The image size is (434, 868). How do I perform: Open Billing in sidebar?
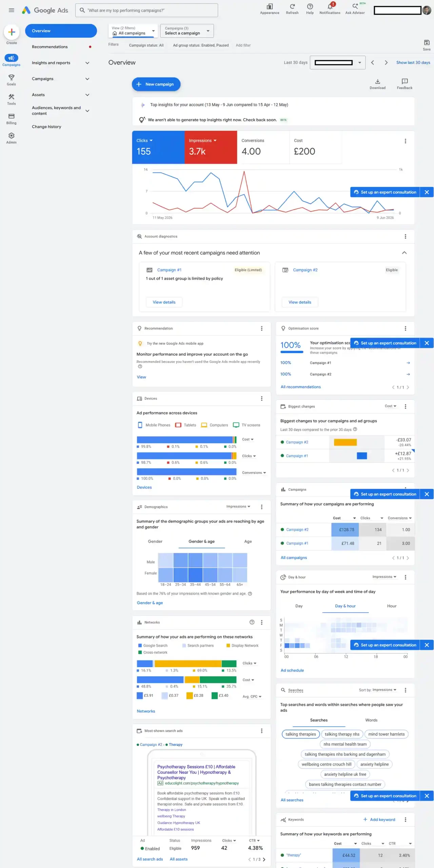(11, 119)
